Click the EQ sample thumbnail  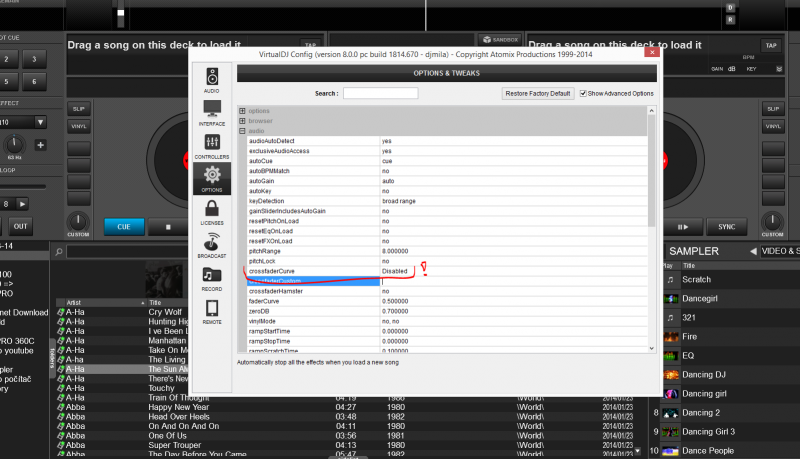[x=670, y=355]
